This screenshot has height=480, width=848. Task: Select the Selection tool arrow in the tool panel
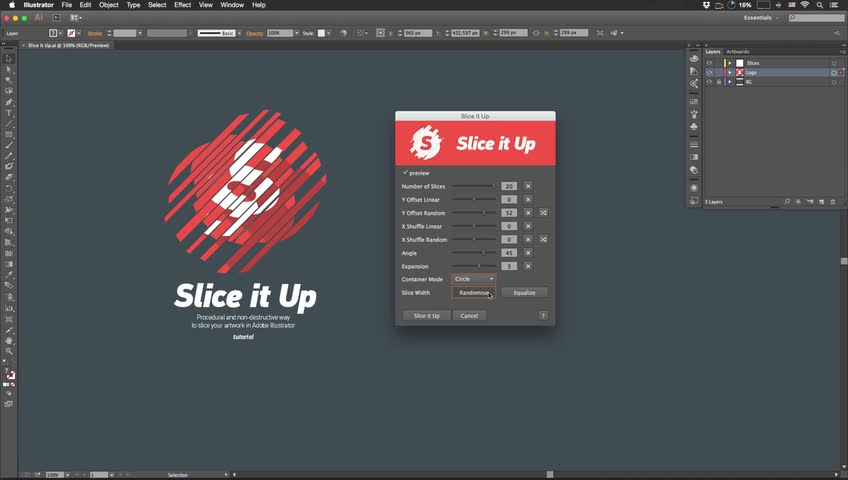[9, 58]
